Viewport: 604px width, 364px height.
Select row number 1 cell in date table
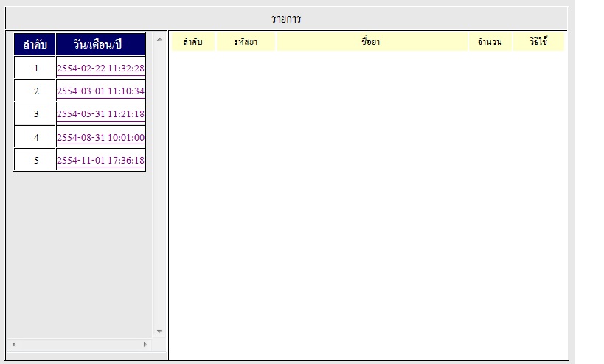click(x=35, y=68)
